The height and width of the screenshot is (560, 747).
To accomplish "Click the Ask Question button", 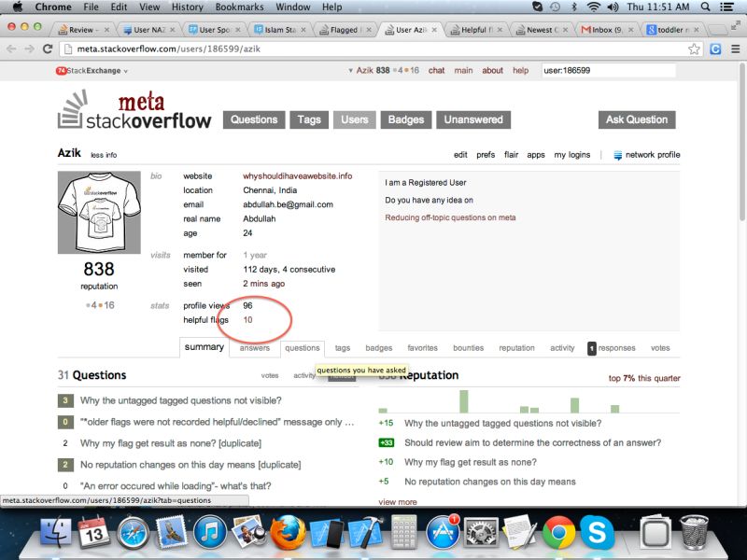I will coord(636,119).
